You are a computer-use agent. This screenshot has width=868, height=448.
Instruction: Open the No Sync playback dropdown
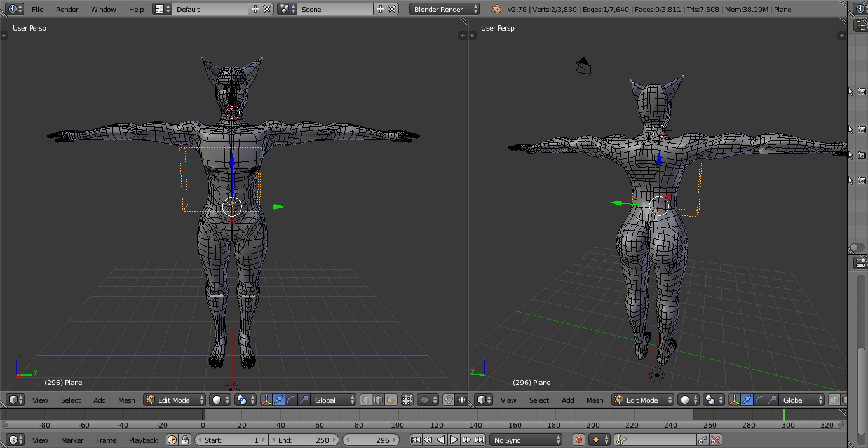(x=526, y=440)
